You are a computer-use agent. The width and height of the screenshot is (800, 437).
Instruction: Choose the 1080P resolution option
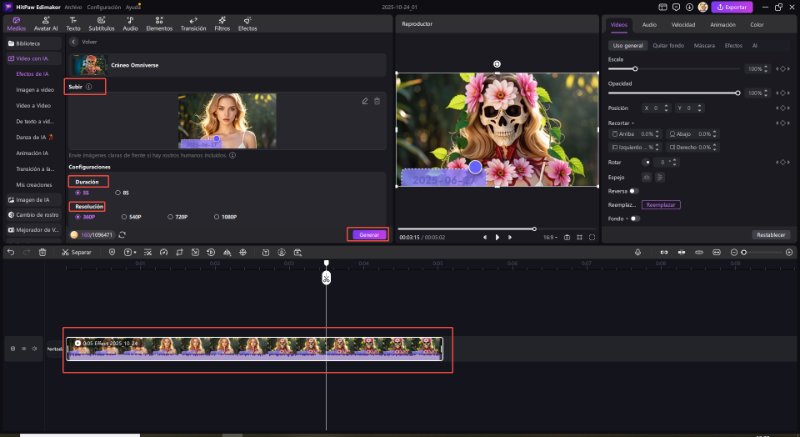coord(216,216)
